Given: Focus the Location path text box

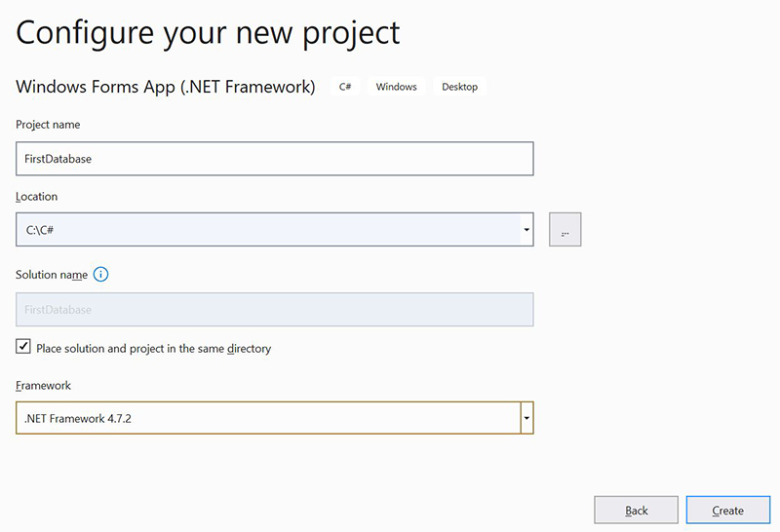Looking at the screenshot, I should click(x=268, y=230).
